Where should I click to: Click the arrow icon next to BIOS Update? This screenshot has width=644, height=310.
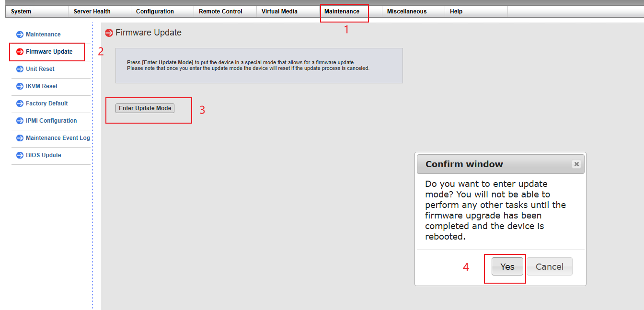(x=20, y=155)
